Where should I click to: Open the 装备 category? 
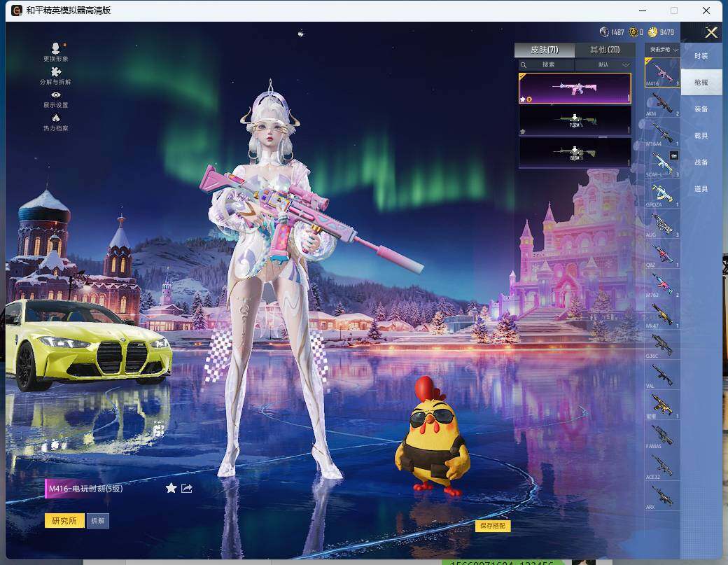701,109
